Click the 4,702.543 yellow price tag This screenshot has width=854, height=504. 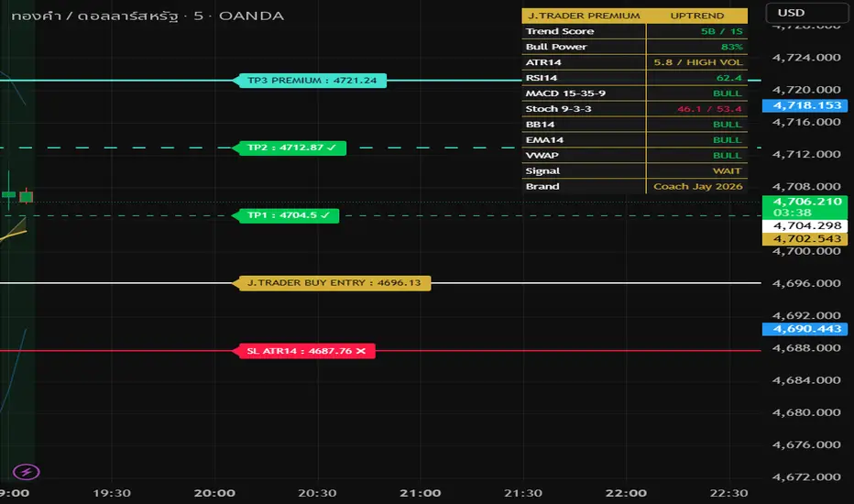point(805,238)
